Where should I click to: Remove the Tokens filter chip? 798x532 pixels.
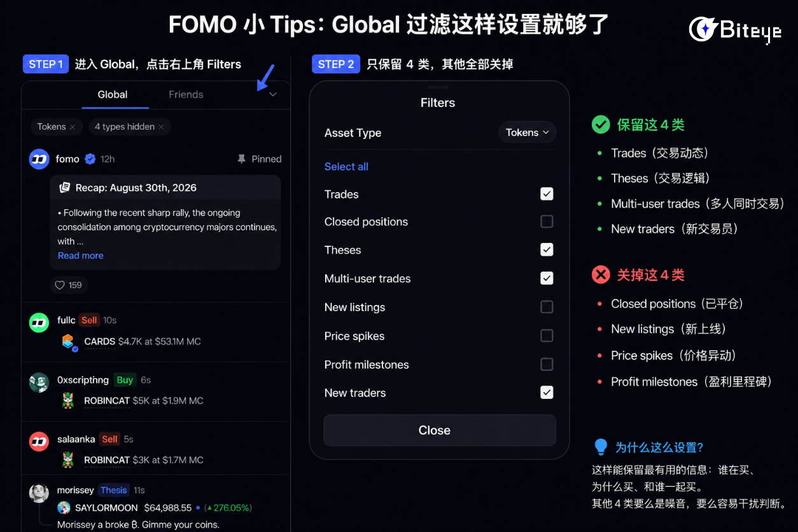pos(73,127)
